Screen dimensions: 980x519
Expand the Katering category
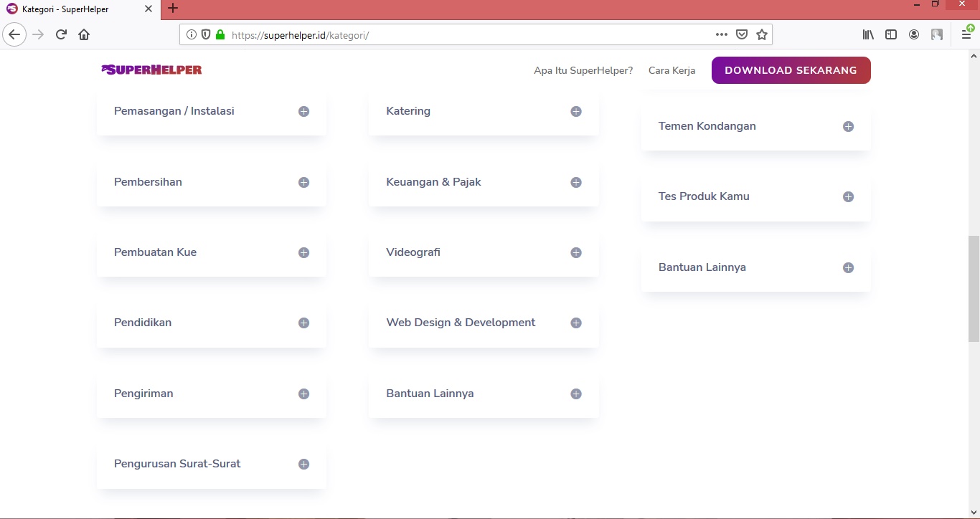tap(575, 112)
